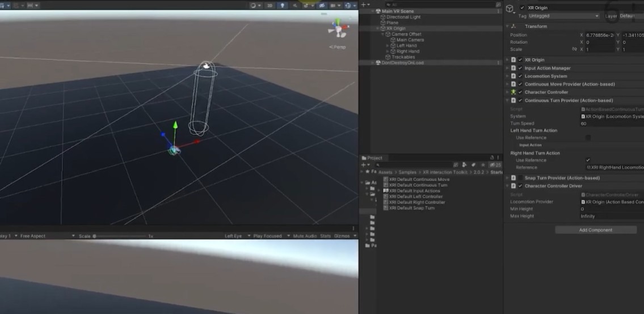The height and width of the screenshot is (314, 644).
Task: Open Main VR Scene kebab menu
Action: point(499,11)
